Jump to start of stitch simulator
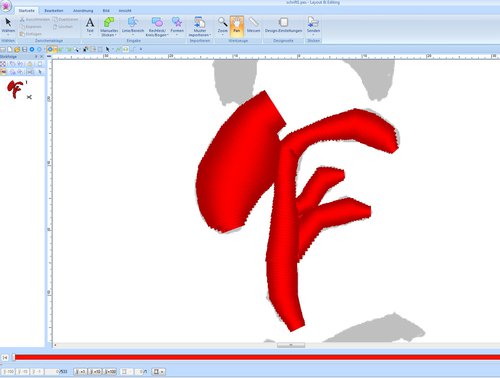This screenshot has width=500, height=378. point(5,357)
